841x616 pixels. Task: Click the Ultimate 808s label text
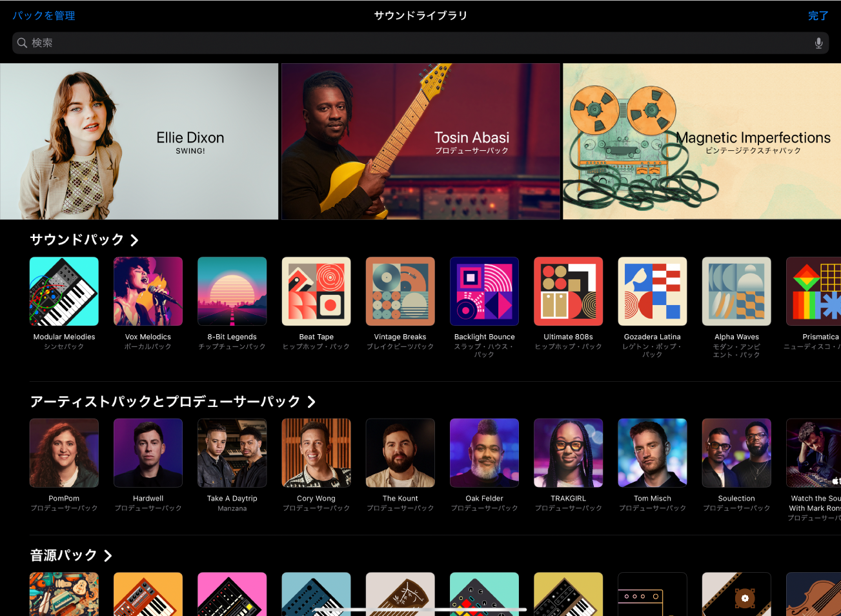[569, 337]
